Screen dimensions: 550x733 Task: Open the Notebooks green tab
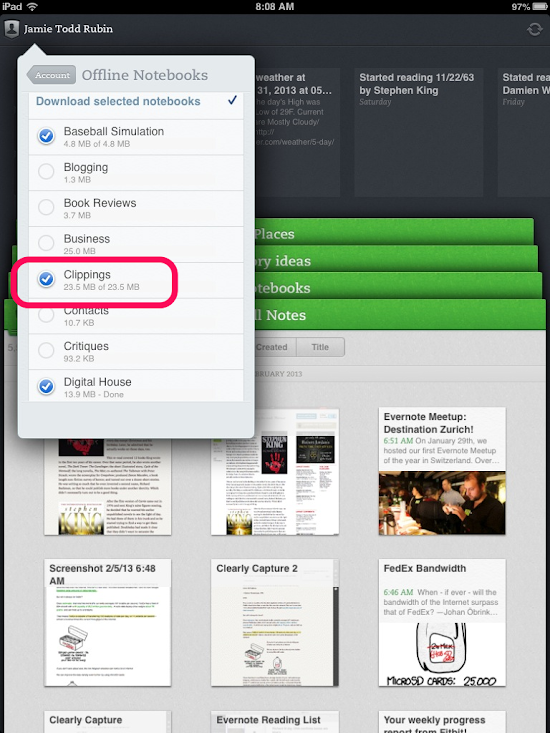pos(398,286)
